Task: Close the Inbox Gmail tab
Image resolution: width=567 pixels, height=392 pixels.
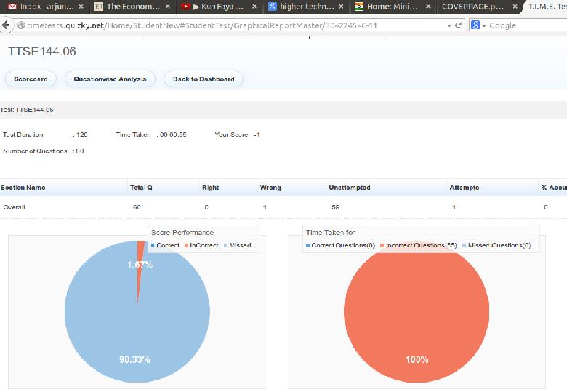Action: [x=80, y=7]
